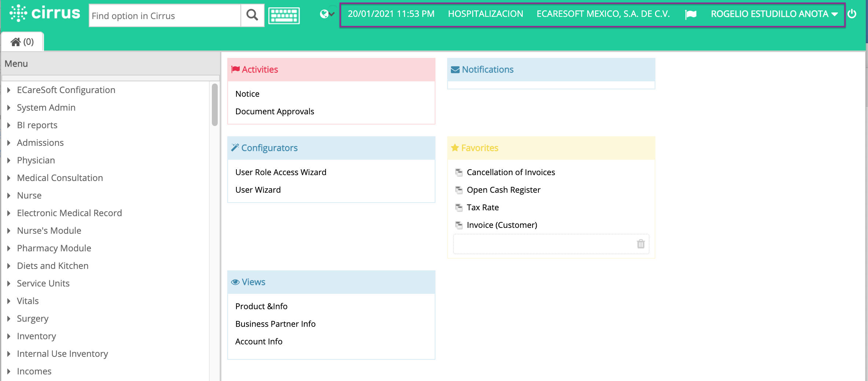Click the Favorites star icon
868x381 pixels.
(x=455, y=148)
